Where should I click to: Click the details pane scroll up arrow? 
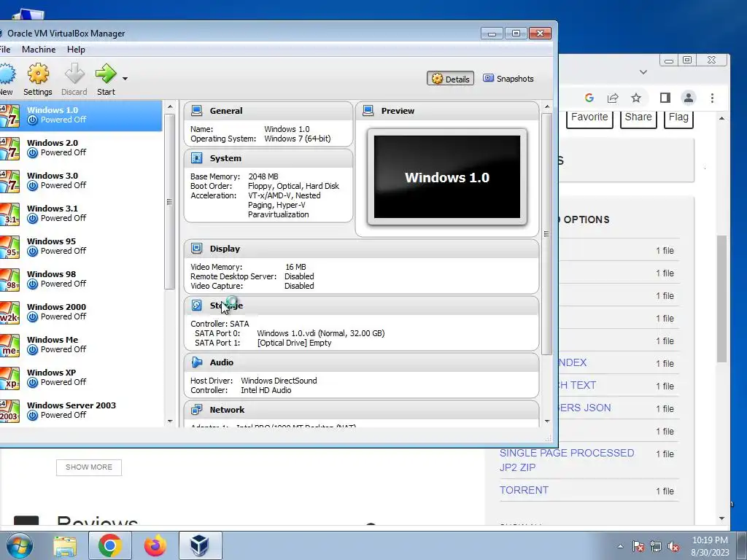(x=547, y=106)
